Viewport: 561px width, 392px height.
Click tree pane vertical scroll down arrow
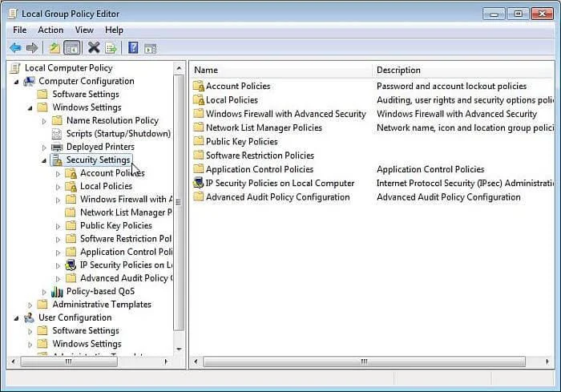click(179, 349)
